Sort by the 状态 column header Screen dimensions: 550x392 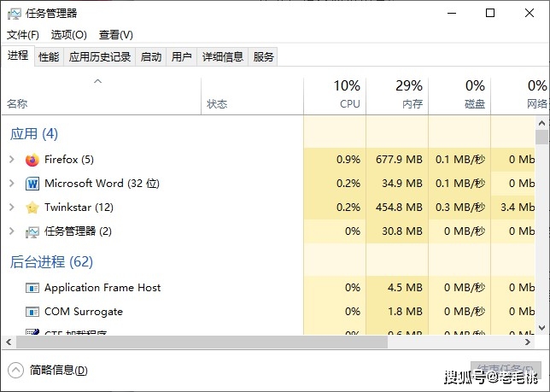pos(253,96)
